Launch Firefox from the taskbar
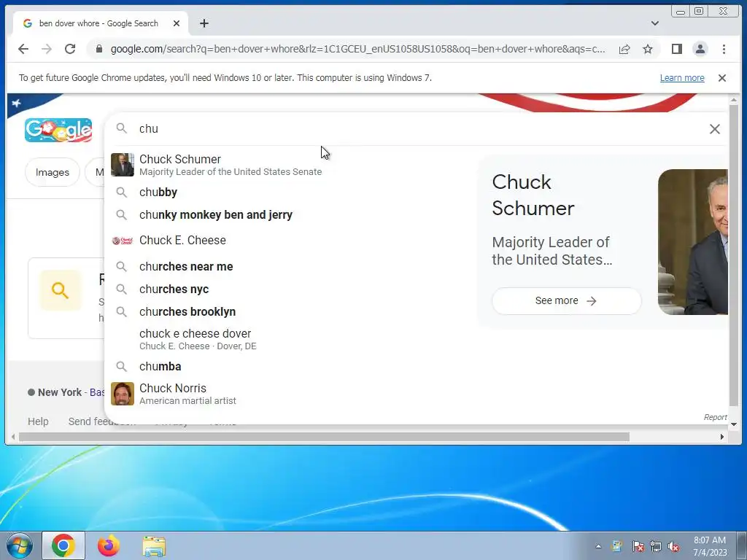Screen dimensions: 747x560 [109, 545]
